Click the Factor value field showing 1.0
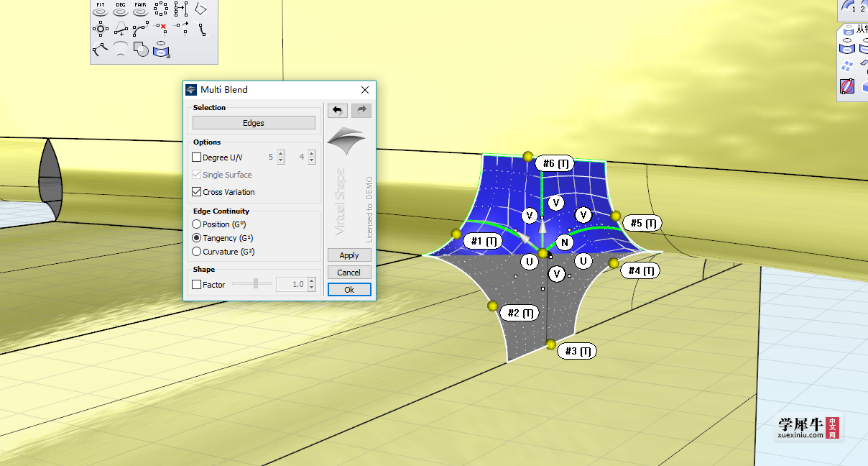The height and width of the screenshot is (466, 868). [292, 285]
